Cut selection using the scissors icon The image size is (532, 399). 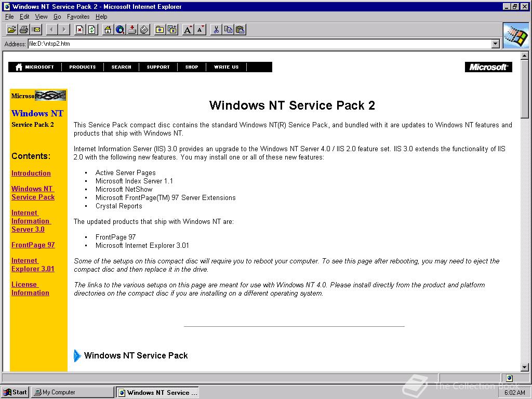click(216, 30)
